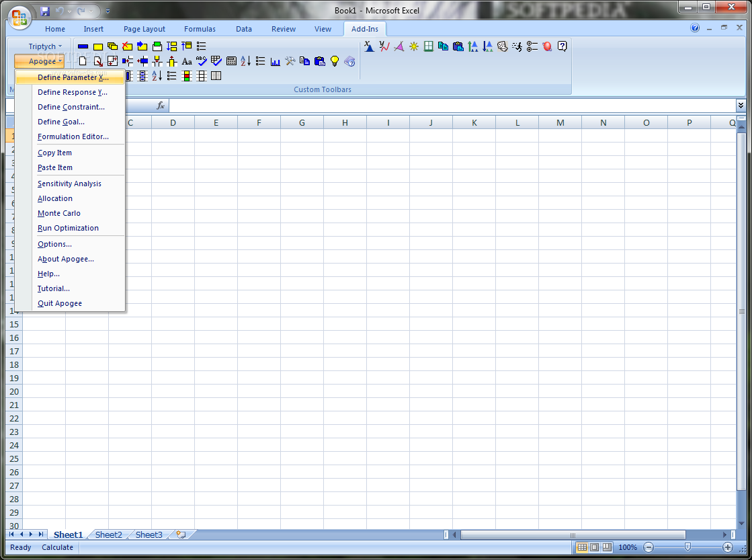Switch to the Data ribbon tab
Image resolution: width=752 pixels, height=560 pixels.
(x=244, y=29)
